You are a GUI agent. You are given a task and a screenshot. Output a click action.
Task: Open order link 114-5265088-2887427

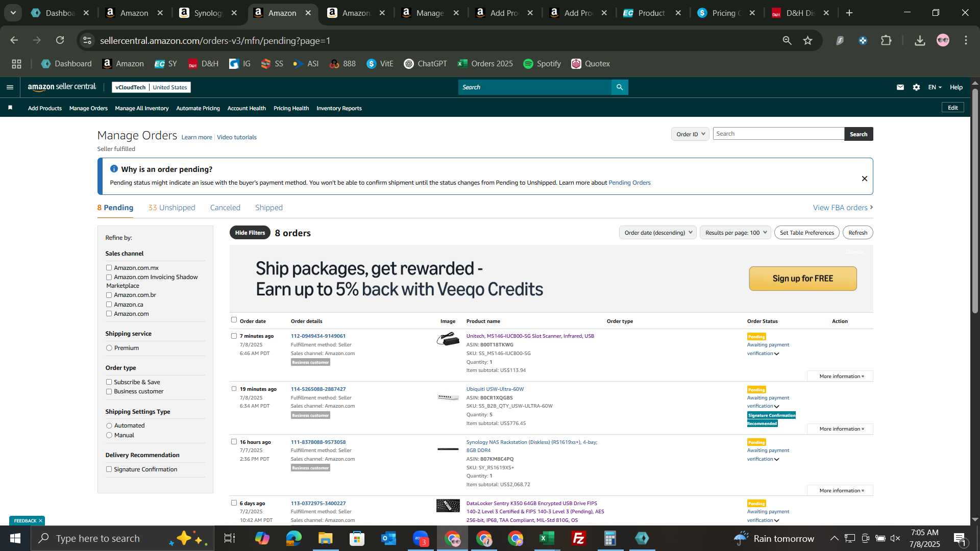click(318, 389)
